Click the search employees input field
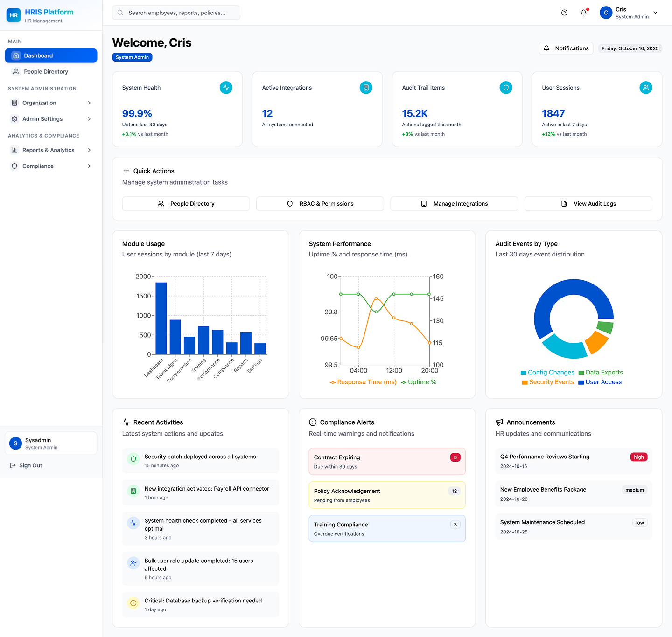 pyautogui.click(x=176, y=13)
